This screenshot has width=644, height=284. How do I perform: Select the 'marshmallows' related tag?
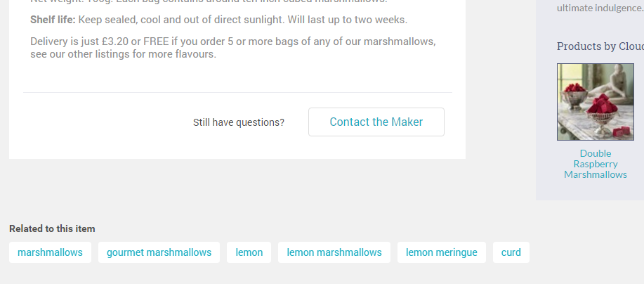coord(50,252)
